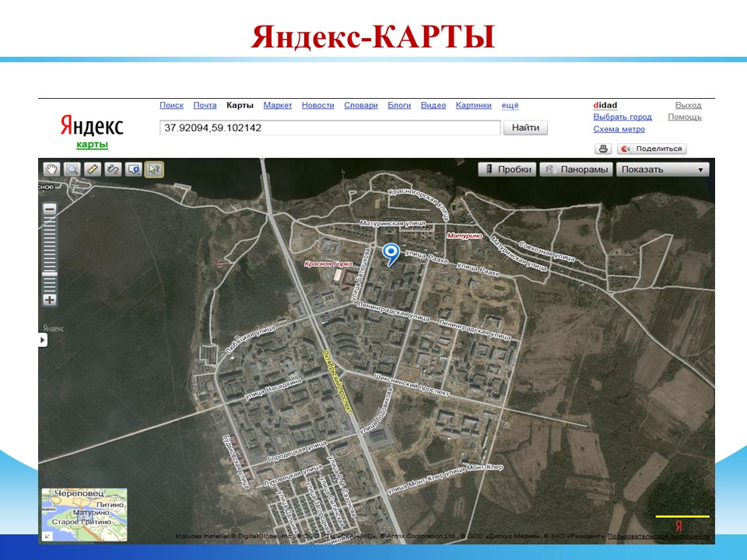Click the Выход logout link
Image resolution: width=747 pixels, height=560 pixels.
pyautogui.click(x=688, y=105)
